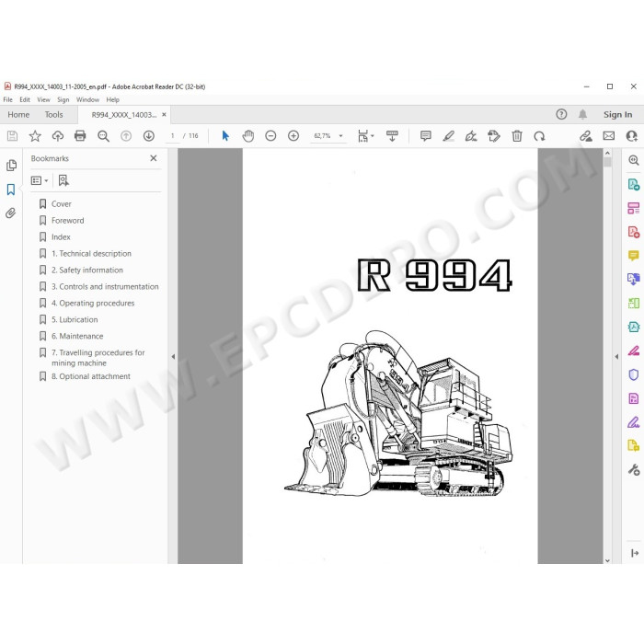The image size is (644, 644).
Task: Zoom in with the plus icon
Action: point(293,136)
